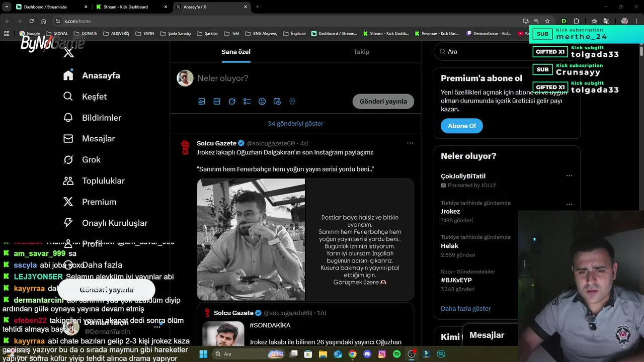
Task: Open Windows Start menu
Action: [x=203, y=354]
